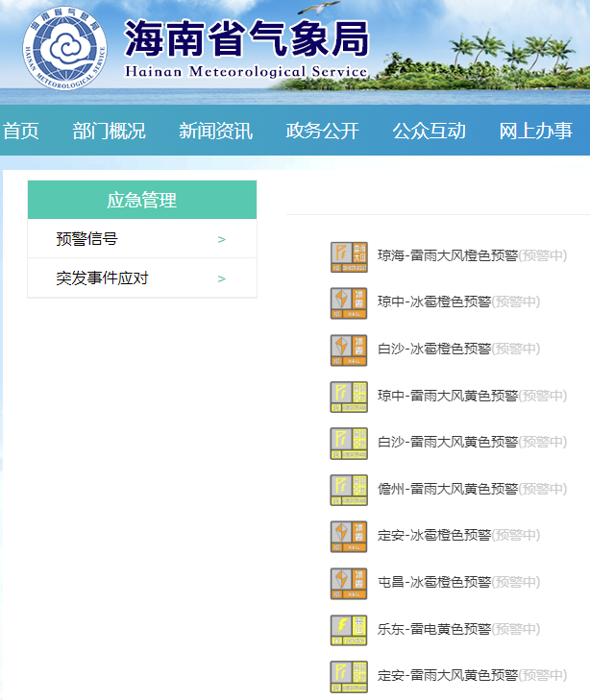Viewport: 590px width, 700px height.
Task: Open the 白沙-雷雨大风黄色预警 link
Action: pyautogui.click(x=448, y=442)
